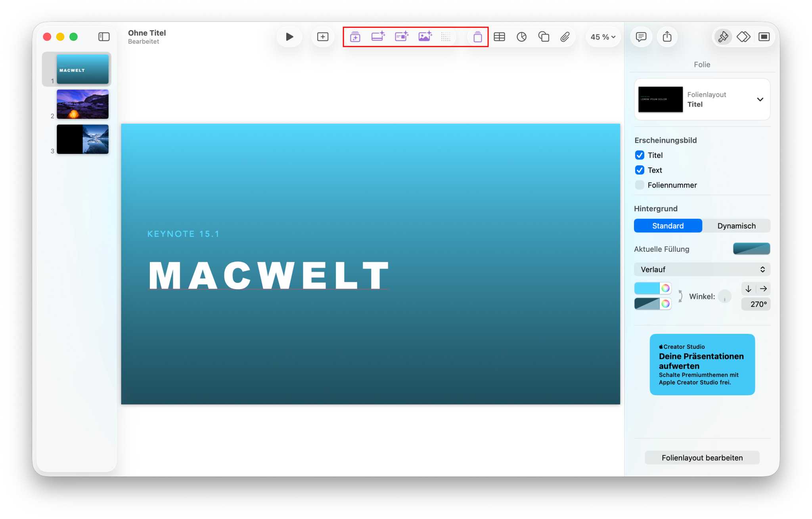Open color wheel for second gradient color
This screenshot has width=812, height=519.
[x=665, y=304]
